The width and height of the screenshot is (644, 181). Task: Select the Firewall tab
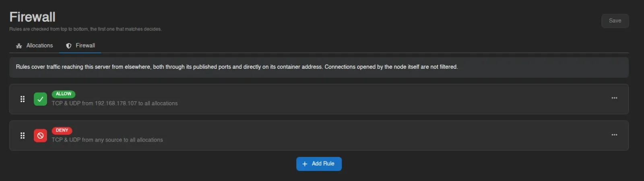click(80, 45)
